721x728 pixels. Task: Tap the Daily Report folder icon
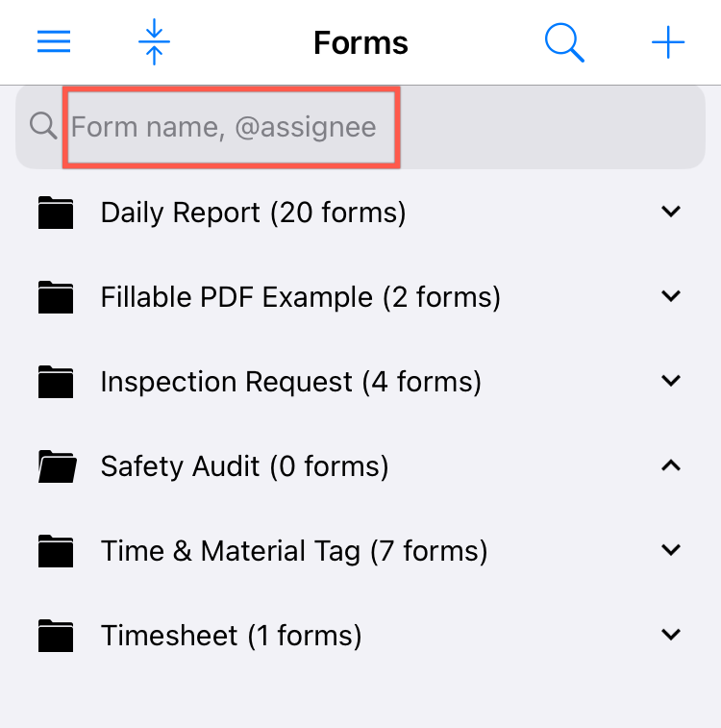[57, 213]
